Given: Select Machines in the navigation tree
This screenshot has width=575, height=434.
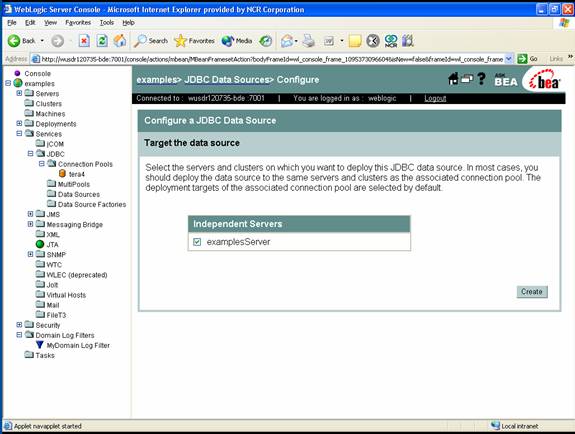Looking at the screenshot, I should pos(50,114).
